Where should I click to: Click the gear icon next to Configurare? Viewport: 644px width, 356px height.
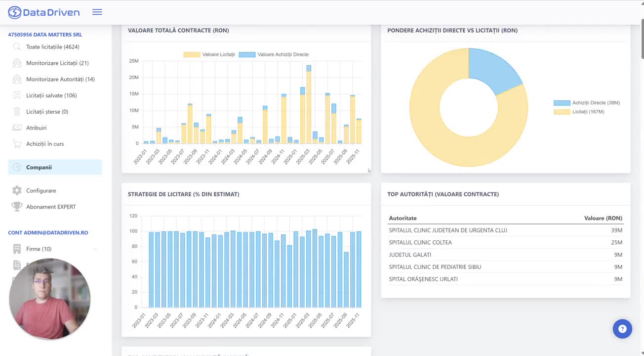point(17,190)
